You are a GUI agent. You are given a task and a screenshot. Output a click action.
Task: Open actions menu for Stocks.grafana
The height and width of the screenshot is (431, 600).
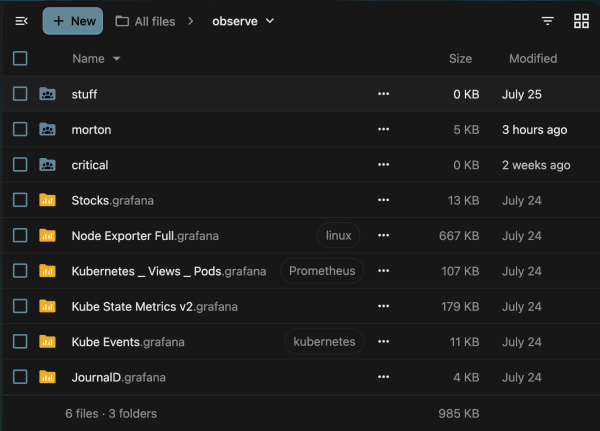click(x=383, y=200)
